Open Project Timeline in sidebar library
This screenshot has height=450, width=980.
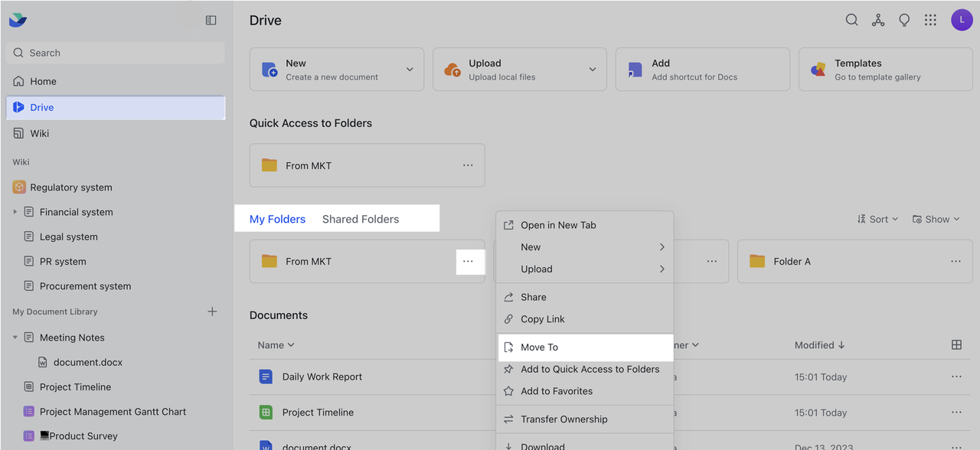click(76, 387)
